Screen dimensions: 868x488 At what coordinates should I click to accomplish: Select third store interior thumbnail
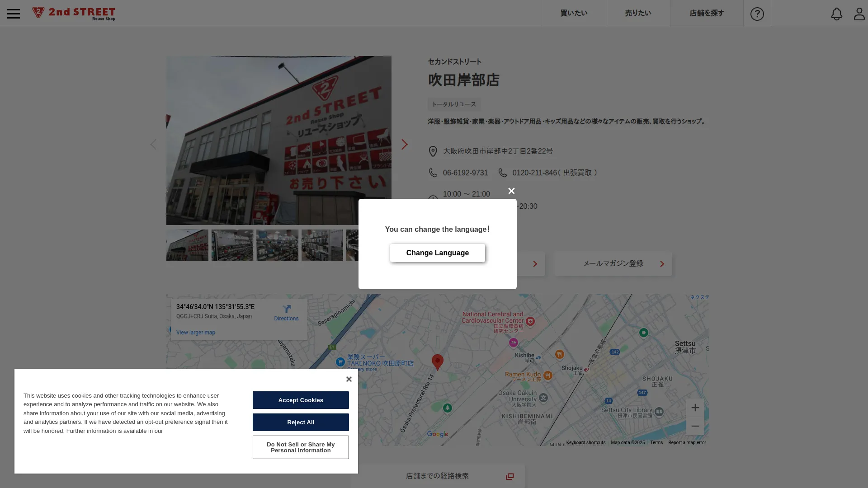277,245
